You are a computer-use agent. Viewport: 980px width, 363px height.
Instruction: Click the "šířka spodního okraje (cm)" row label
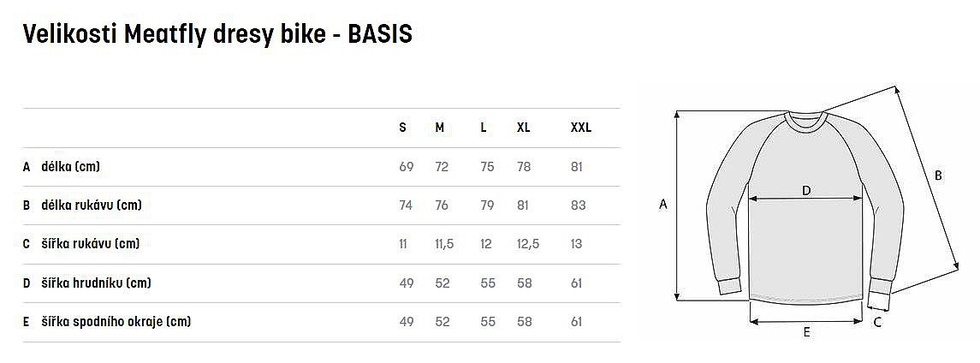click(x=116, y=322)
